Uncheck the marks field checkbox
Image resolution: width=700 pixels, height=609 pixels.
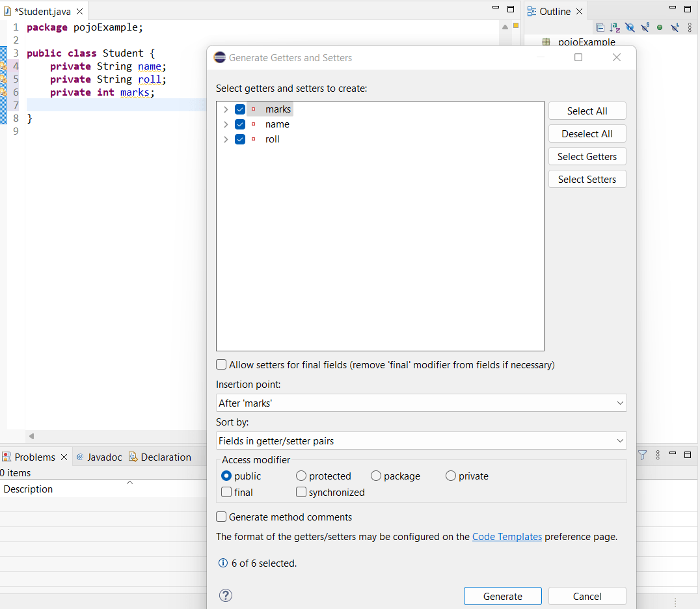240,109
